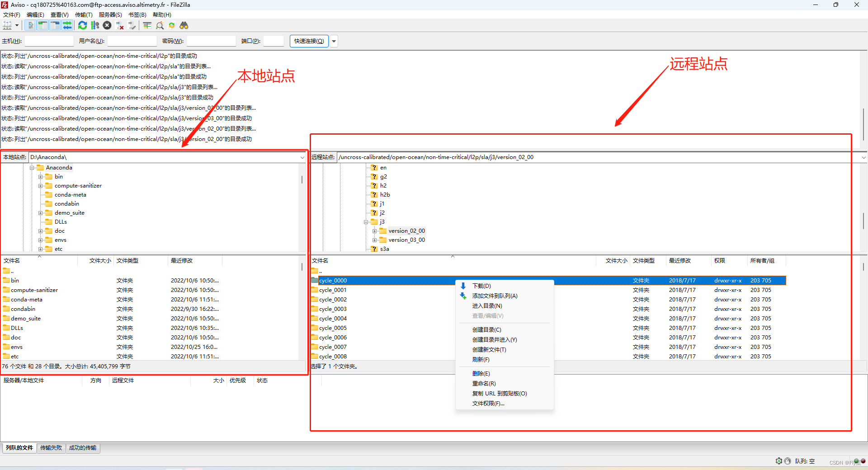Choose 进入目录(N) from context menu
This screenshot has width=868, height=470.
(505, 306)
